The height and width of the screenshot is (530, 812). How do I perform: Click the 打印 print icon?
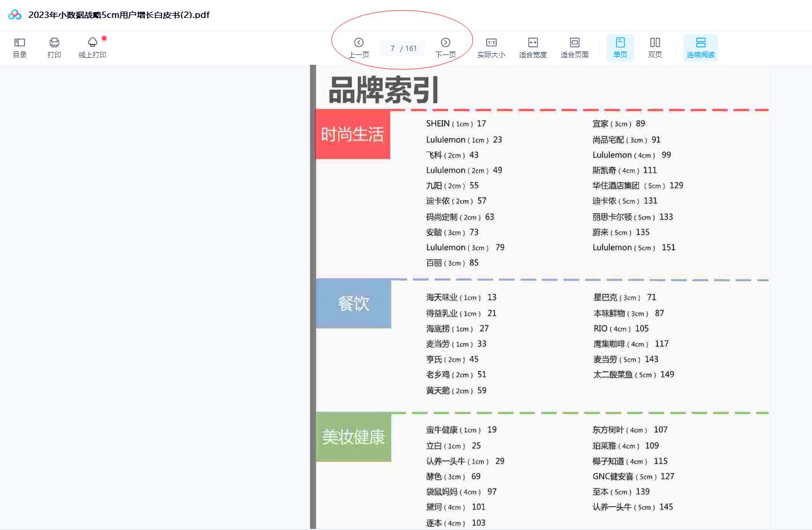(x=54, y=47)
